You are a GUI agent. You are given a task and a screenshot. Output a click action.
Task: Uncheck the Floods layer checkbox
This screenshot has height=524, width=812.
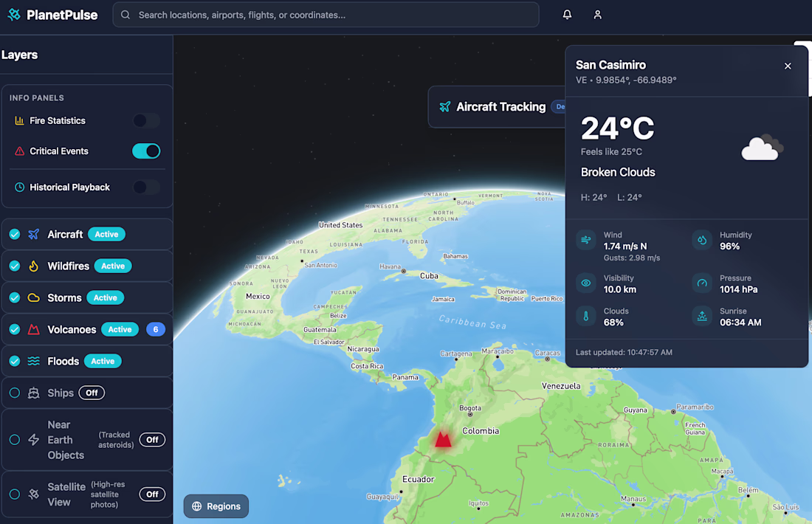[x=15, y=362]
